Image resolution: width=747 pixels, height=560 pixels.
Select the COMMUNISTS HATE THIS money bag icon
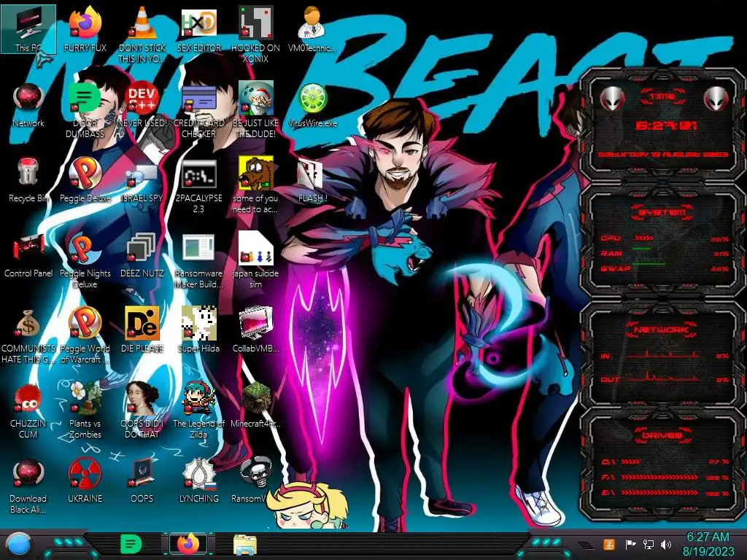coord(28,335)
